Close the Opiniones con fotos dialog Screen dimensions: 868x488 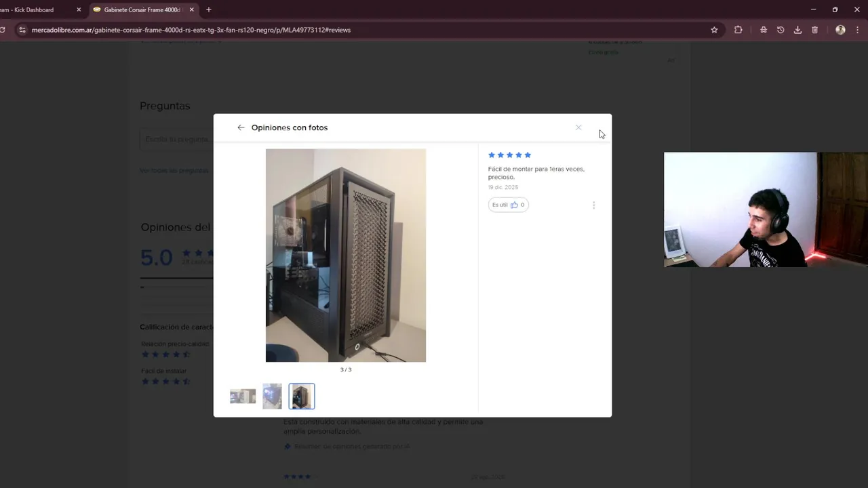(x=578, y=127)
